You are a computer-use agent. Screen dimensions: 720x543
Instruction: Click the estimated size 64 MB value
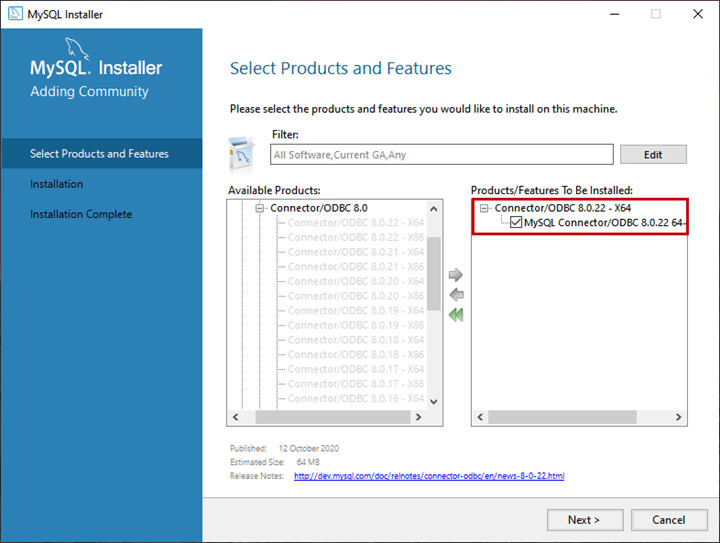(308, 462)
